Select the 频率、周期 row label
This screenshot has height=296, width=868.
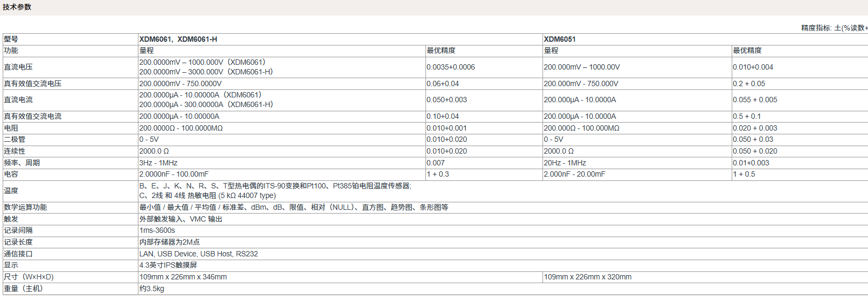tap(22, 163)
